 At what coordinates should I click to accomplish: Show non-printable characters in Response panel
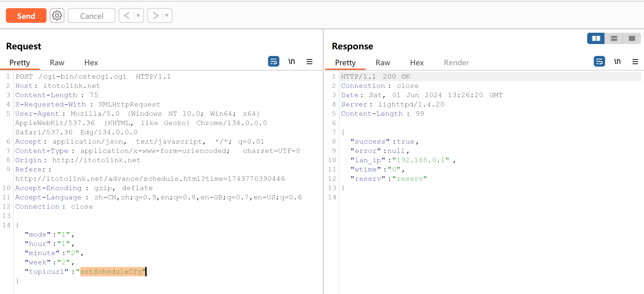(617, 61)
